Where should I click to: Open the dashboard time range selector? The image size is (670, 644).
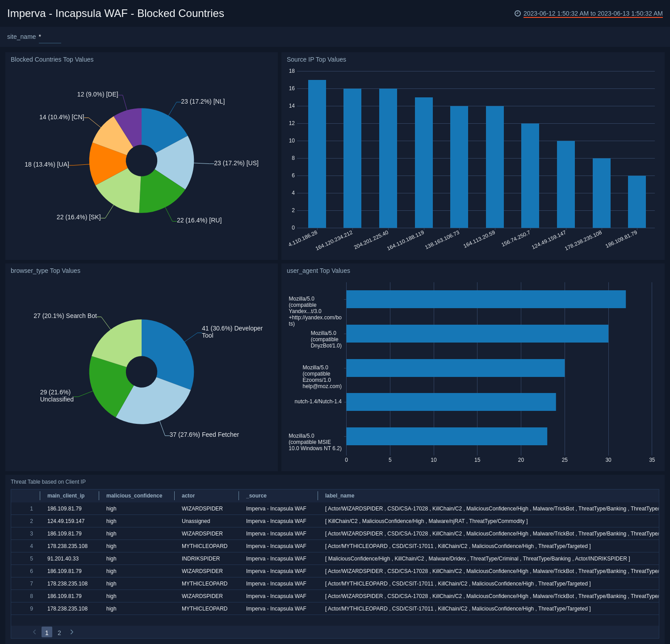pos(592,13)
